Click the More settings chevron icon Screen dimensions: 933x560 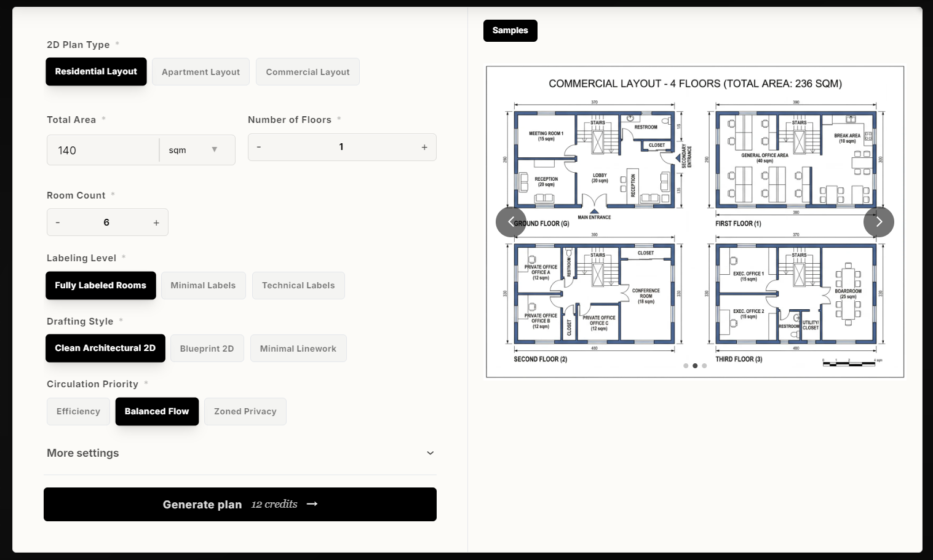(x=430, y=453)
